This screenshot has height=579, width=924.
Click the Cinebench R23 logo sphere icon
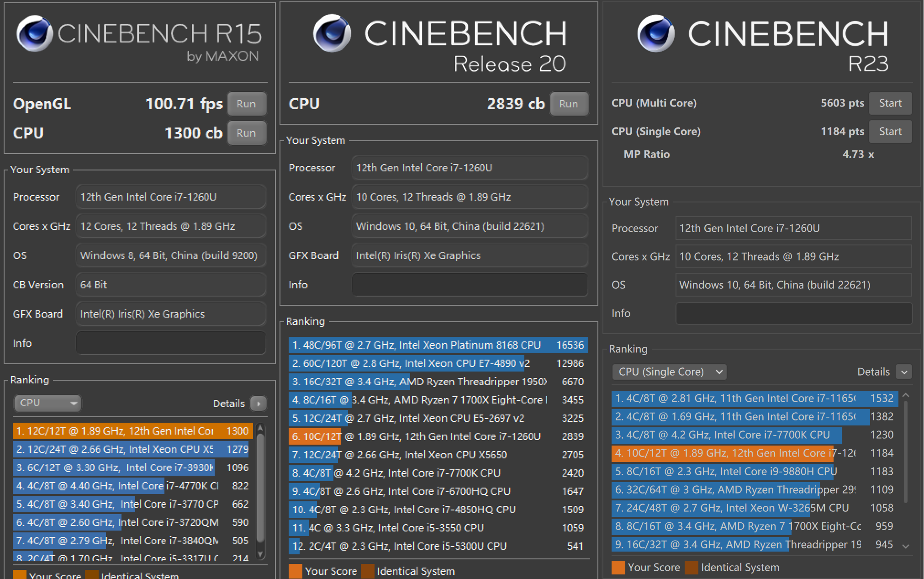point(656,33)
